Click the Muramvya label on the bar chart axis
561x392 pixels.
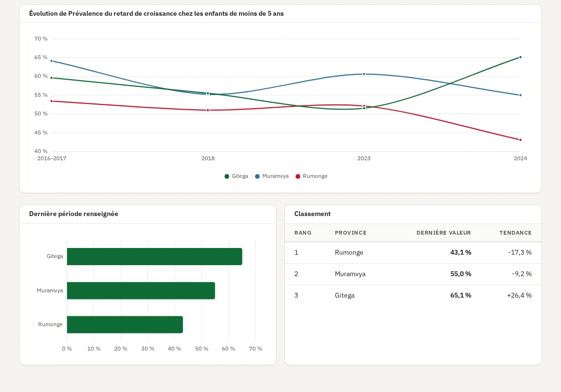50,290
